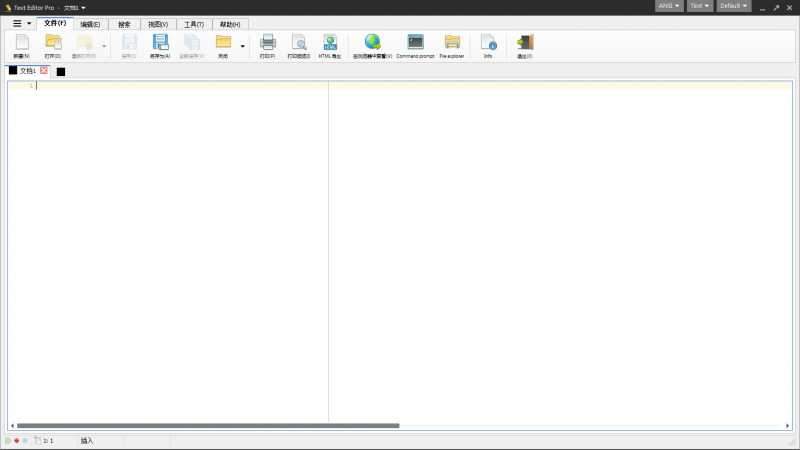Viewport: 800px width, 450px height.
Task: Click the greyed Save icon
Action: tap(129, 43)
